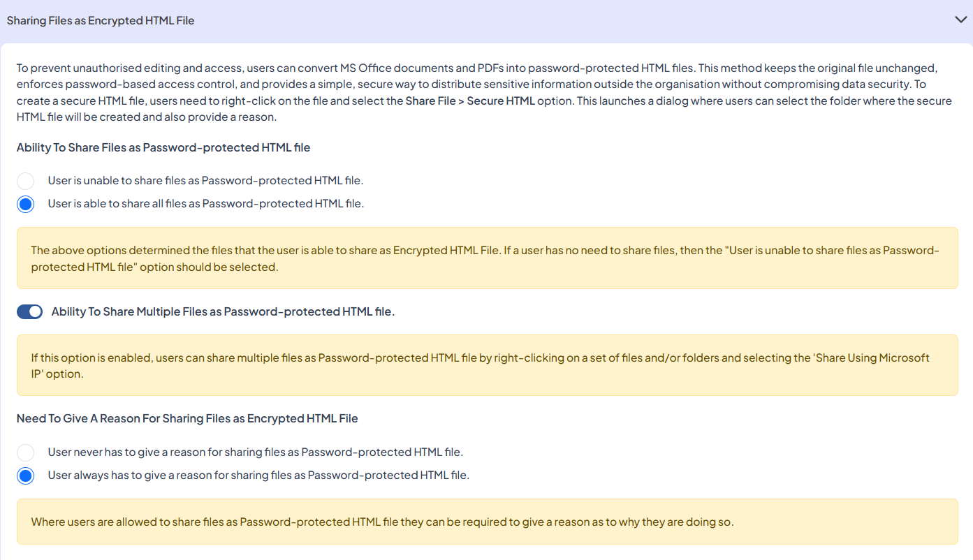Screen dimensions: 973x560
Task: Click the 'User always has to give a reason' label
Action: [x=258, y=476]
